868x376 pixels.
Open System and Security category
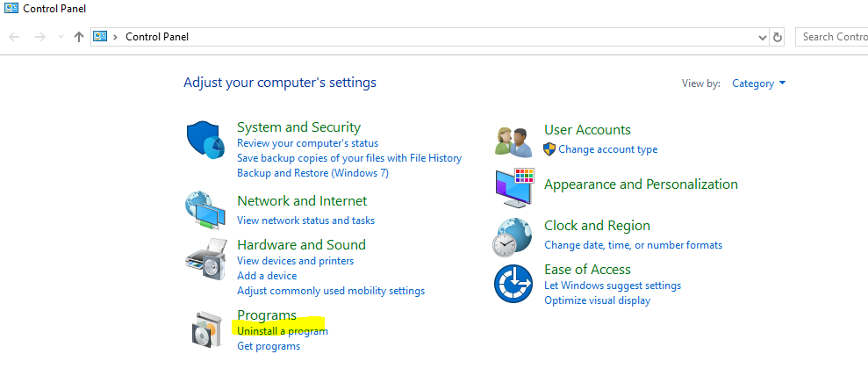tap(299, 127)
